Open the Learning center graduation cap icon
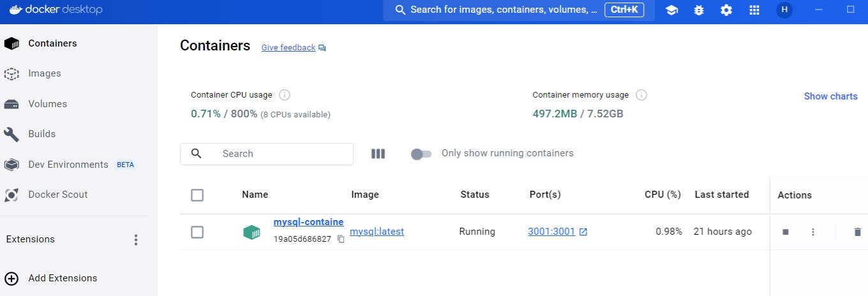The width and height of the screenshot is (868, 296). pos(671,10)
